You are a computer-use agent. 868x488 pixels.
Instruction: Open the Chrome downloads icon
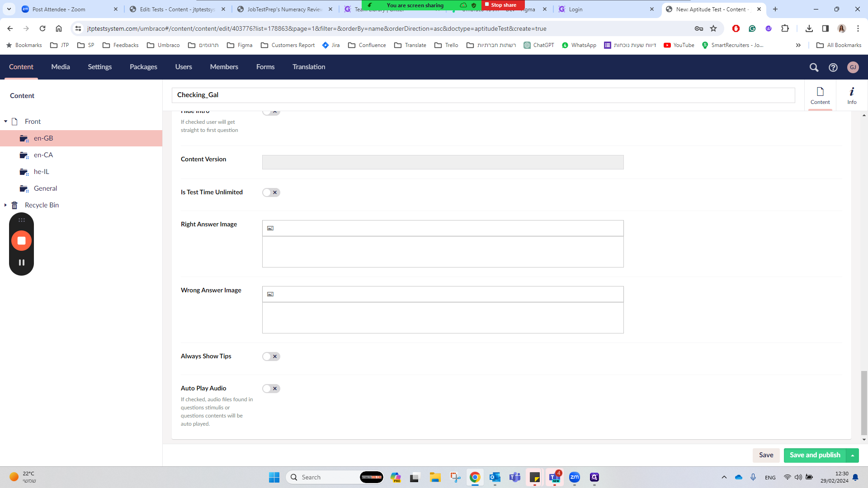coord(809,28)
